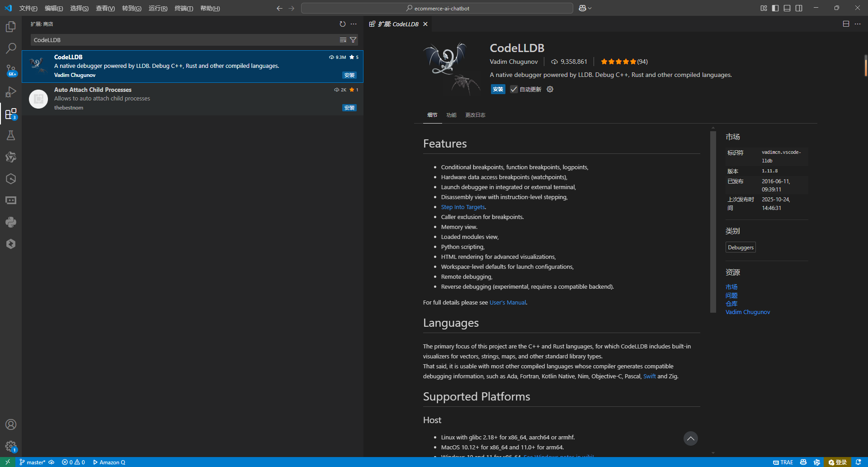Open the 终端(T) menu
Screen dimensions: 868x467
184,8
